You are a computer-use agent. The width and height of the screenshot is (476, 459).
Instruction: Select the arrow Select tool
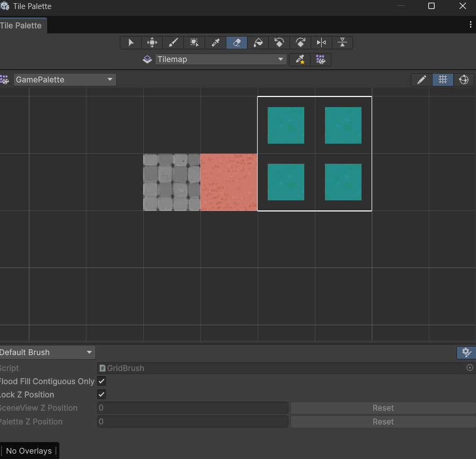[x=131, y=43]
